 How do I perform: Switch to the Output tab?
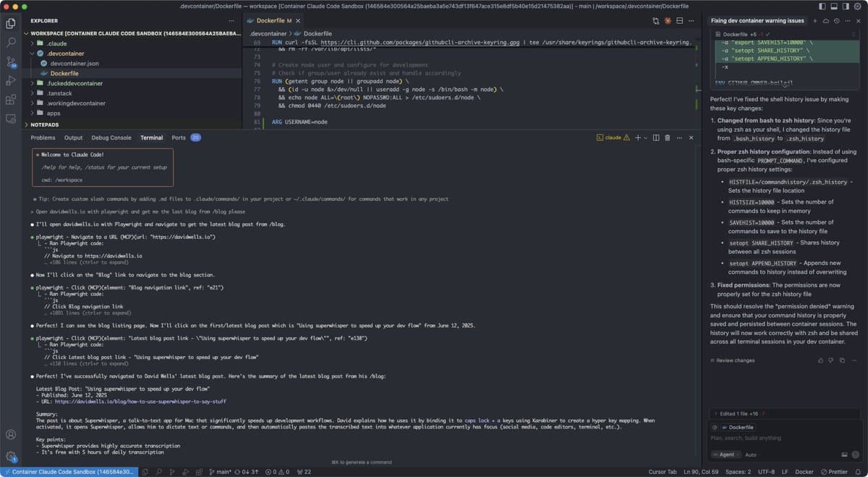tap(73, 138)
